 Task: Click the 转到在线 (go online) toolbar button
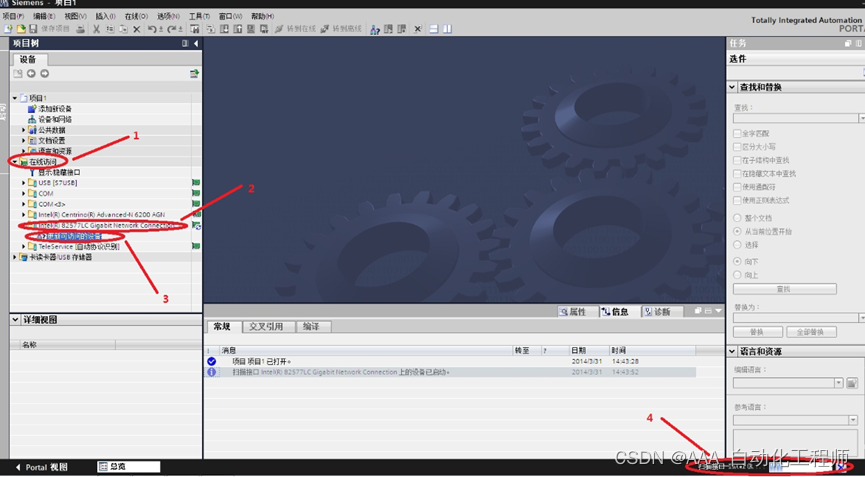(x=296, y=29)
